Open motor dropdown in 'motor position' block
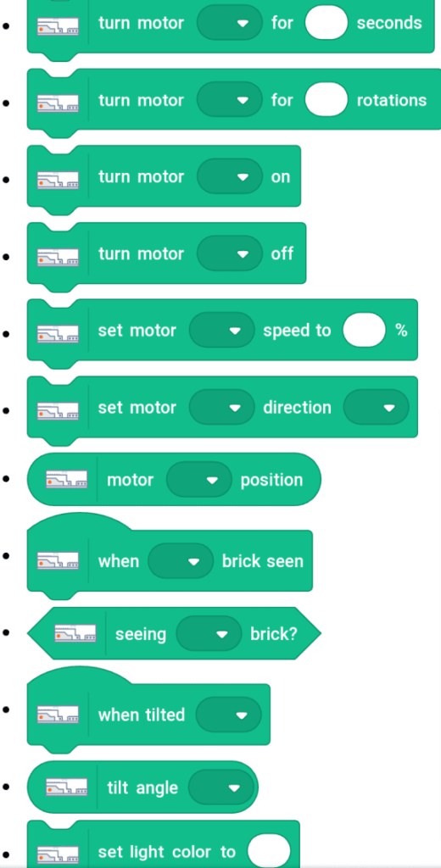Image resolution: width=441 pixels, height=868 pixels. (x=199, y=480)
